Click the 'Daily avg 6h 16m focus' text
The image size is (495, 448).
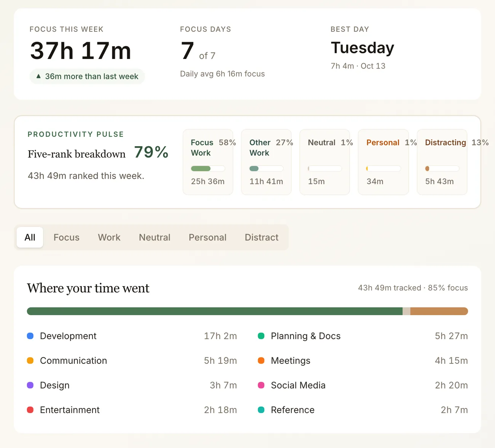(222, 74)
